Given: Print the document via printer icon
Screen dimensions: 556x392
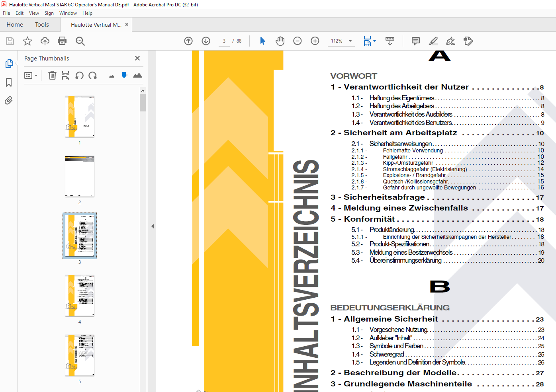Looking at the screenshot, I should 62,41.
